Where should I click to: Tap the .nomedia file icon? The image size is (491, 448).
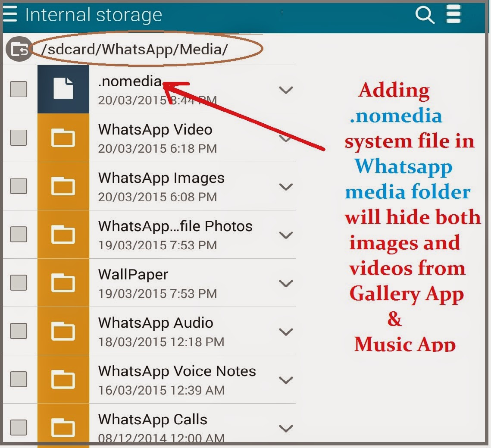click(63, 89)
